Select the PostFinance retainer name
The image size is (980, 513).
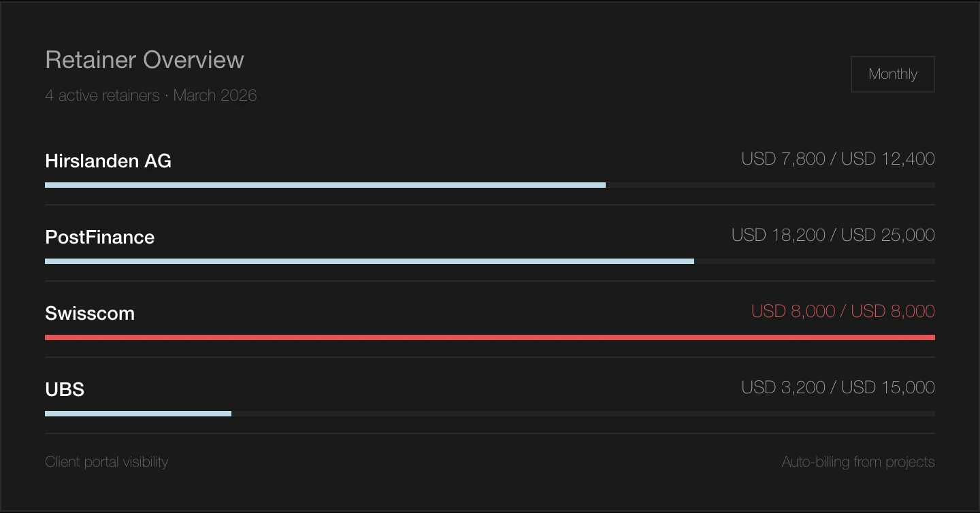click(100, 237)
